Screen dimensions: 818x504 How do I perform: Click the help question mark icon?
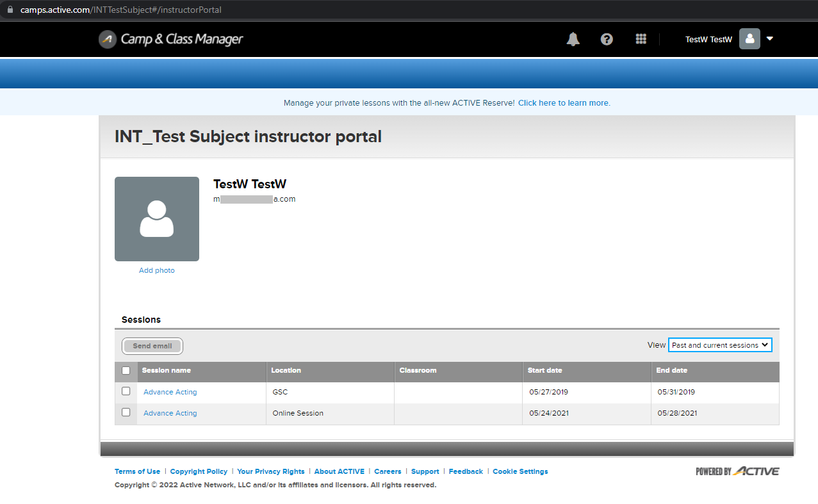click(x=607, y=39)
